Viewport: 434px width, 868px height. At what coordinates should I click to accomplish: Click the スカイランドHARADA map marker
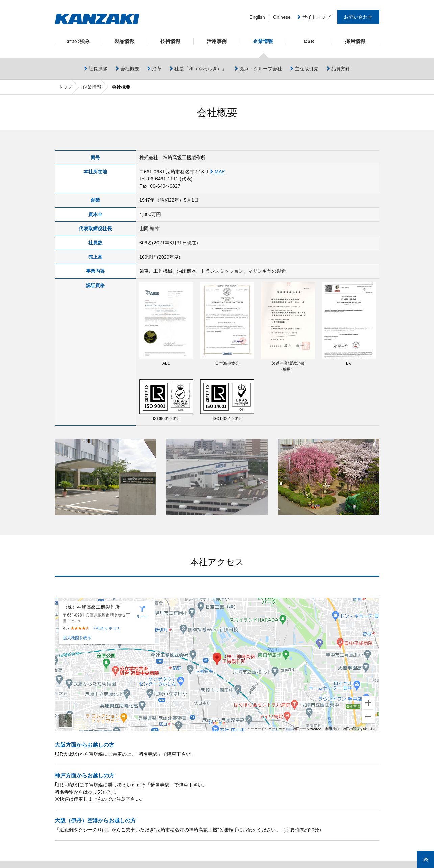point(283,619)
